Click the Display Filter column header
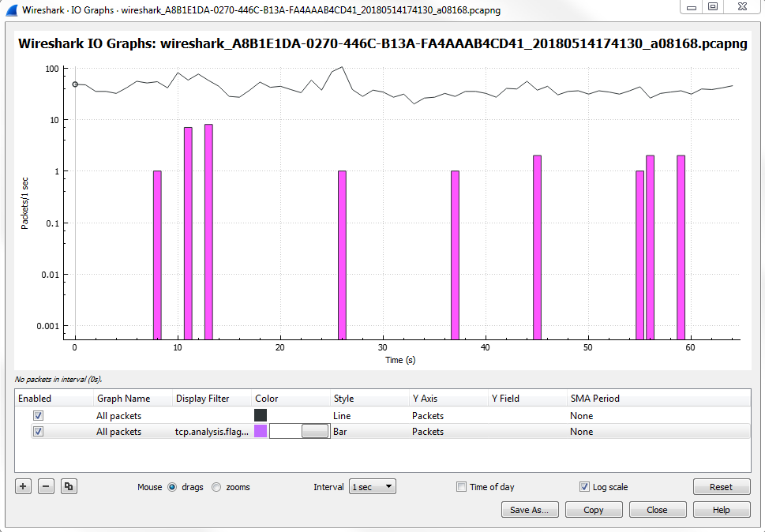Image resolution: width=765 pixels, height=532 pixels. 212,399
